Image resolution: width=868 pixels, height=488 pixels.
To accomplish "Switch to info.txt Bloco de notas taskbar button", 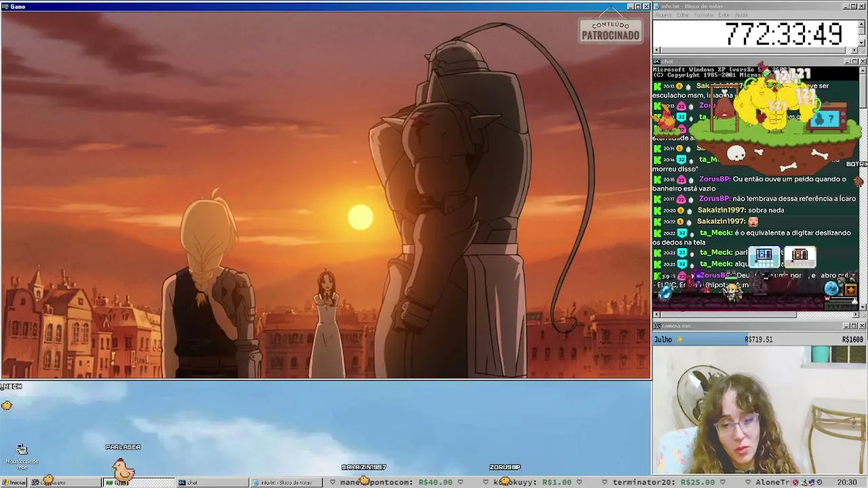I will point(286,483).
